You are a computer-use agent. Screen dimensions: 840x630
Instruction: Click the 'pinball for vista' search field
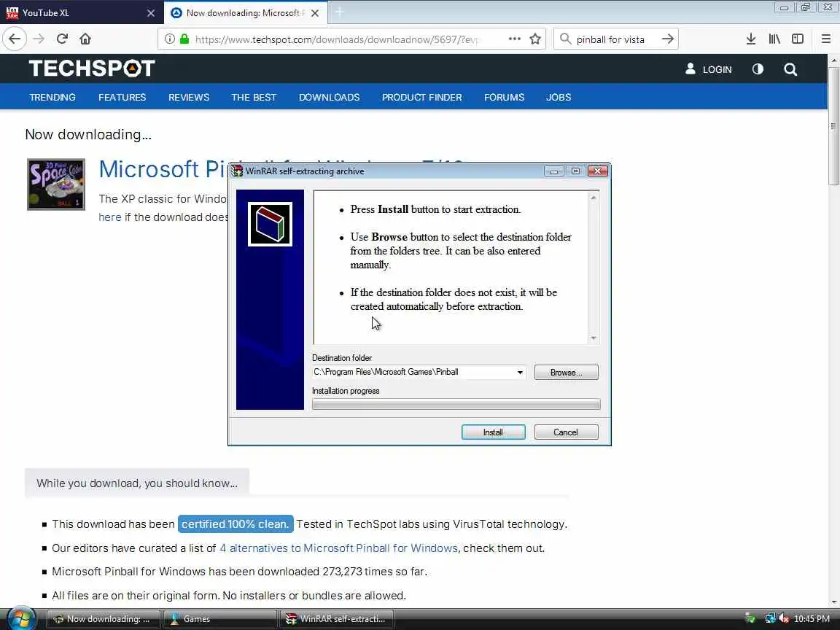click(615, 39)
